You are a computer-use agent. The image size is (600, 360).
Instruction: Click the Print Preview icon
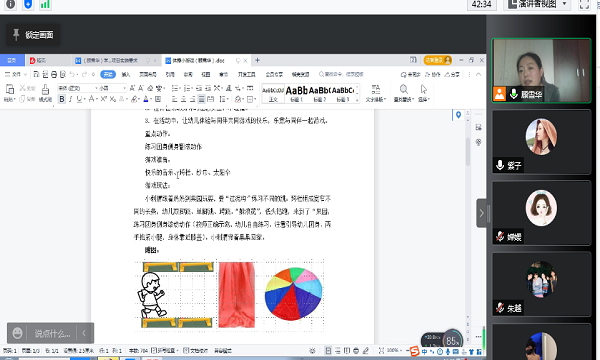pyautogui.click(x=63, y=74)
